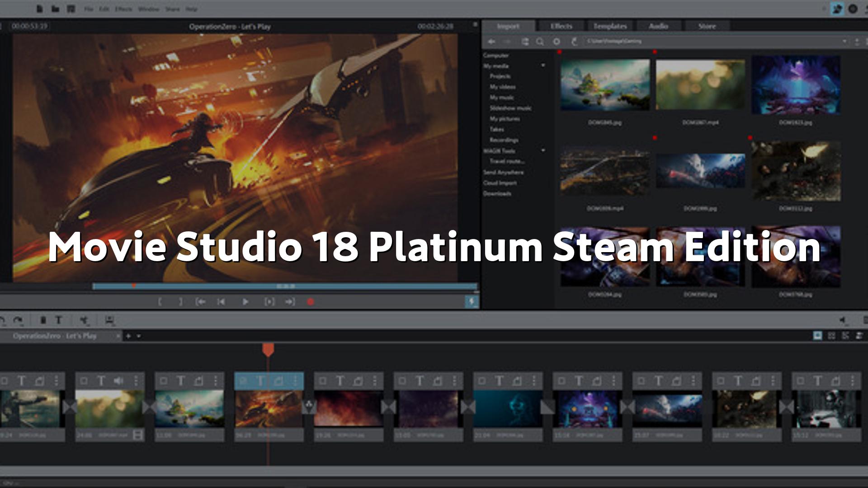This screenshot has width=868, height=488.
Task: Play only the selected range
Action: click(269, 302)
